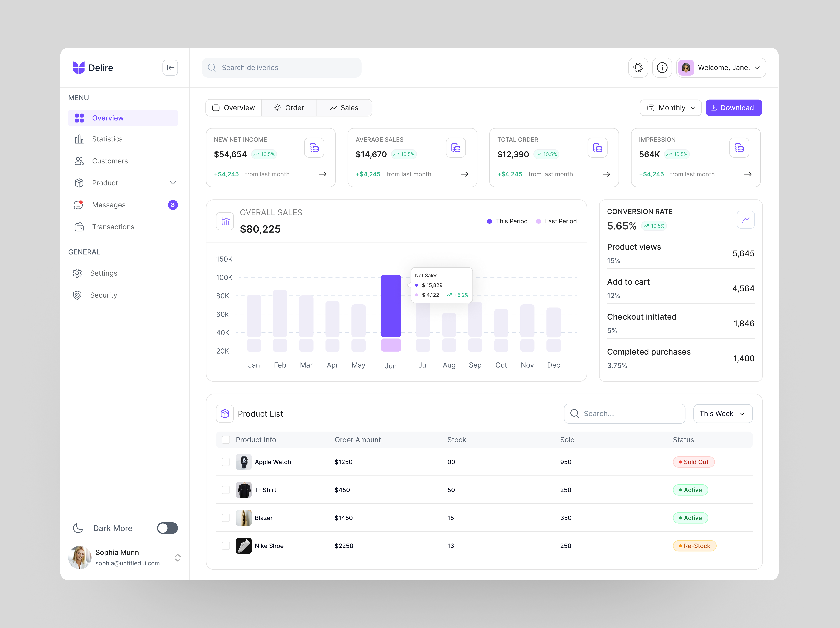Screen dimensions: 840x628
Task: Check the Apple Watch row checkbox
Action: [226, 462]
